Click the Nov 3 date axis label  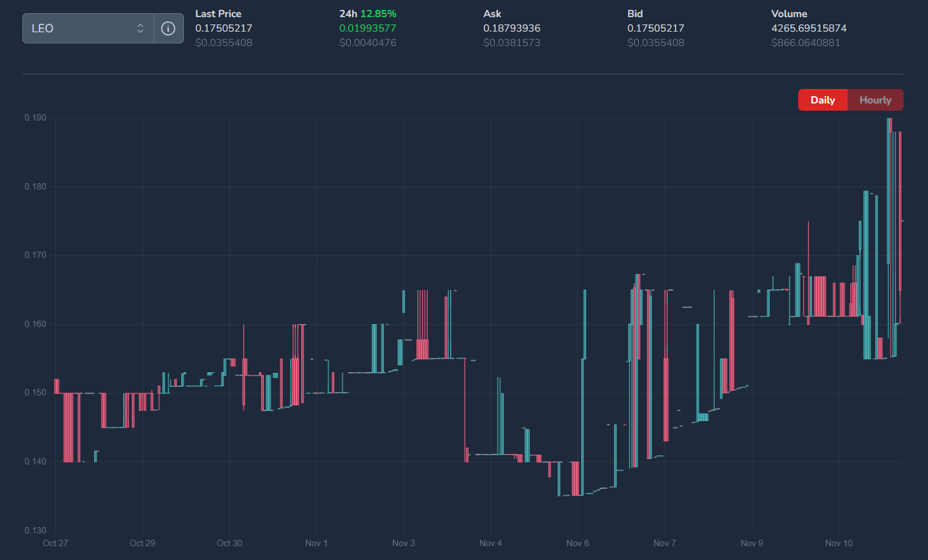[403, 543]
